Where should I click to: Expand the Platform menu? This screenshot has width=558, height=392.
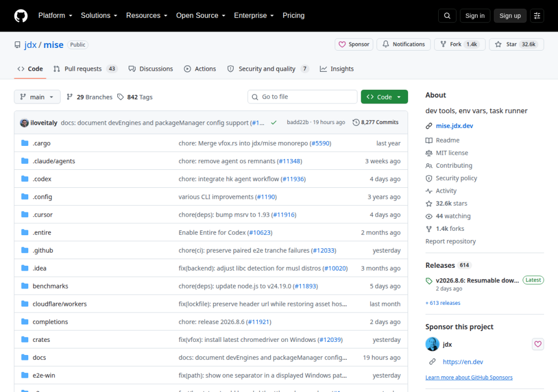(x=55, y=16)
